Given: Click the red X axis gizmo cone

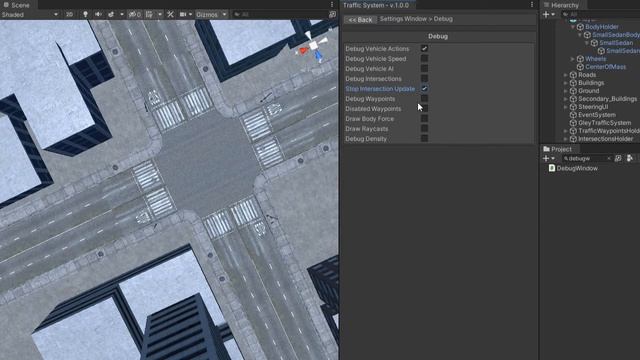Looking at the screenshot, I should 303,51.
